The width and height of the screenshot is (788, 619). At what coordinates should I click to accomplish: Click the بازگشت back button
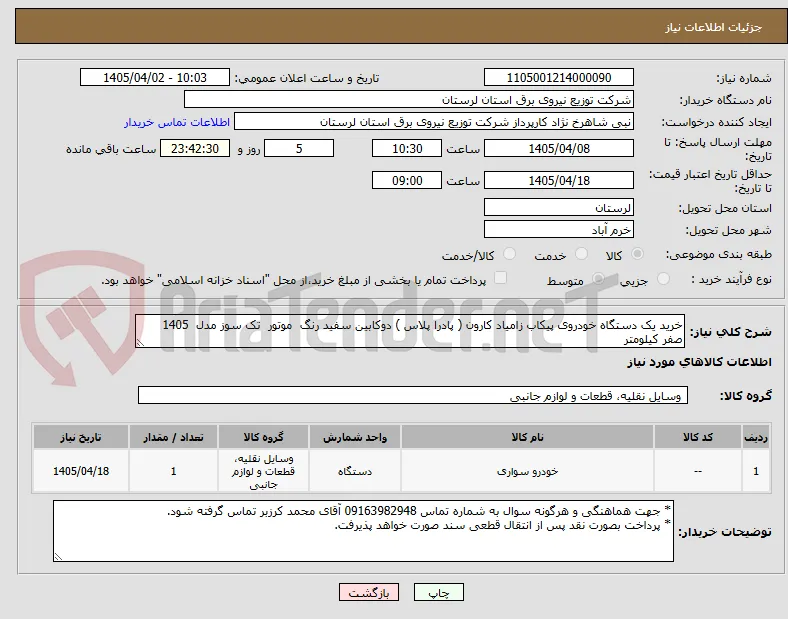pyautogui.click(x=369, y=592)
